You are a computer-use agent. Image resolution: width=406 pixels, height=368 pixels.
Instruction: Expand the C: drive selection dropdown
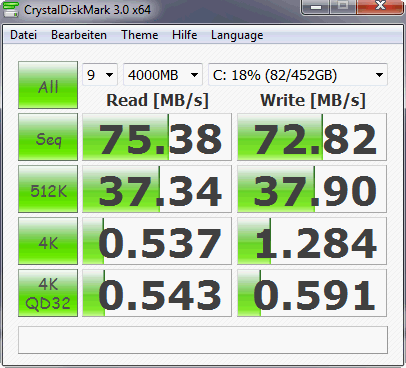click(x=298, y=75)
